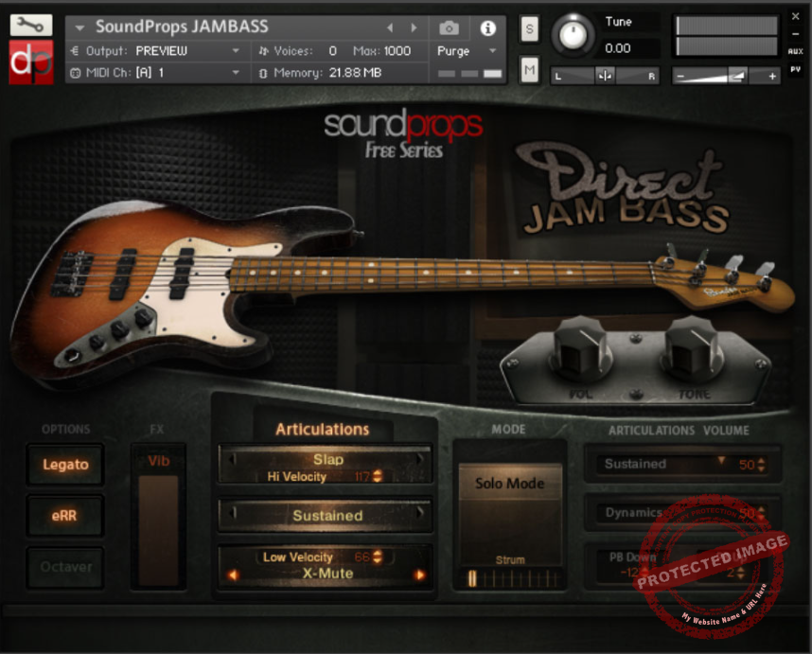Select next articulation for Sustained slot
Viewport: 812px width, 654px height.
[420, 513]
